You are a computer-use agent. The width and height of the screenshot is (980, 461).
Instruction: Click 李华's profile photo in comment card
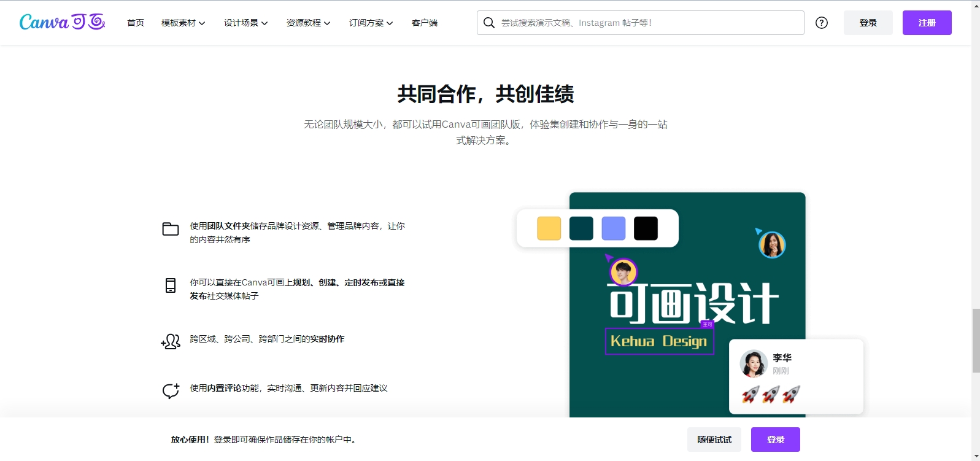[754, 363]
